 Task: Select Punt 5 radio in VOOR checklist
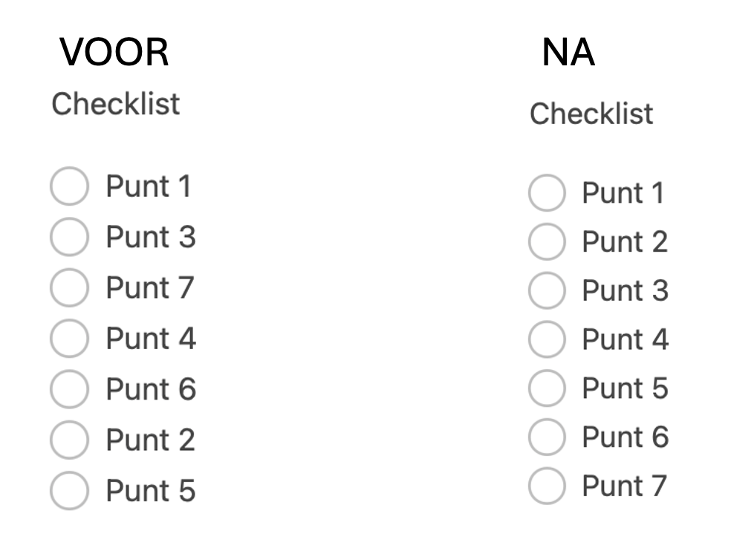pos(69,491)
